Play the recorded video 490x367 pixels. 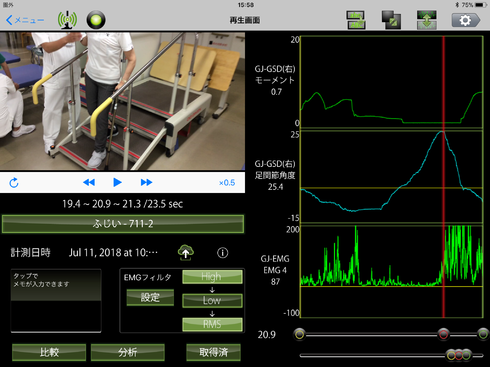coord(117,182)
